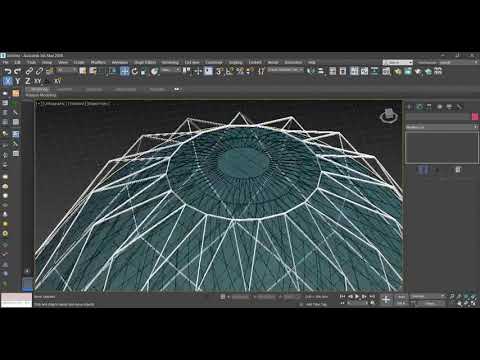Image resolution: width=480 pixels, height=360 pixels.
Task: Click the Key Filters button
Action: pos(430,303)
